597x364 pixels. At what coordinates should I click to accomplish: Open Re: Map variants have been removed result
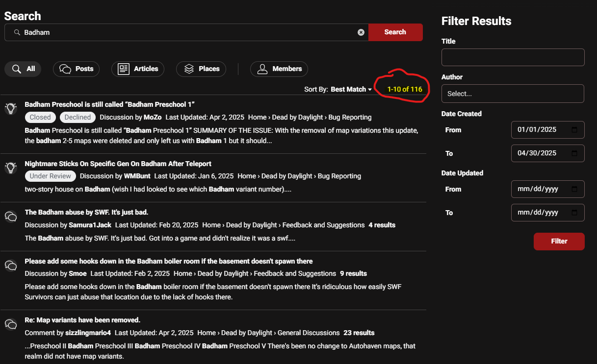[82, 320]
